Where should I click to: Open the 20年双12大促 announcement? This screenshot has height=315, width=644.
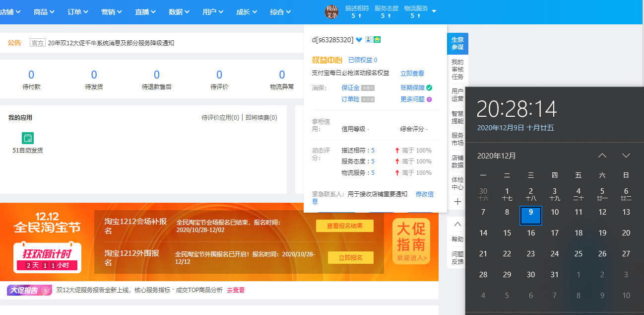[x=111, y=43]
